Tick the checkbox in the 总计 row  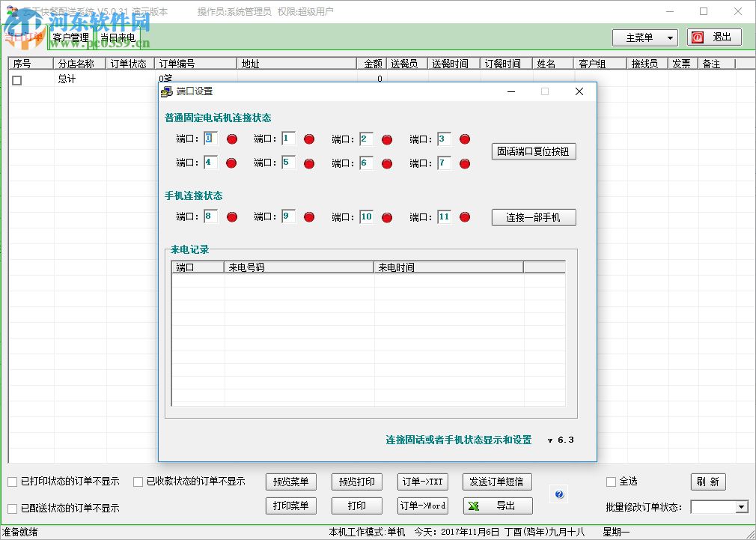17,80
